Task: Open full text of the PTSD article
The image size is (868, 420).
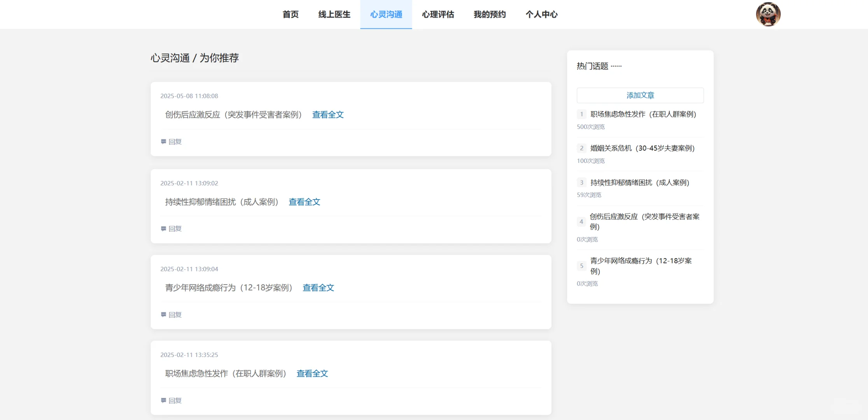Action: click(327, 115)
